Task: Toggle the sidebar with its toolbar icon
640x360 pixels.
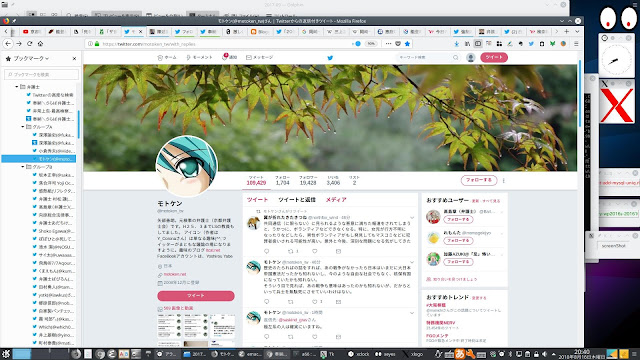Action: pos(478,44)
